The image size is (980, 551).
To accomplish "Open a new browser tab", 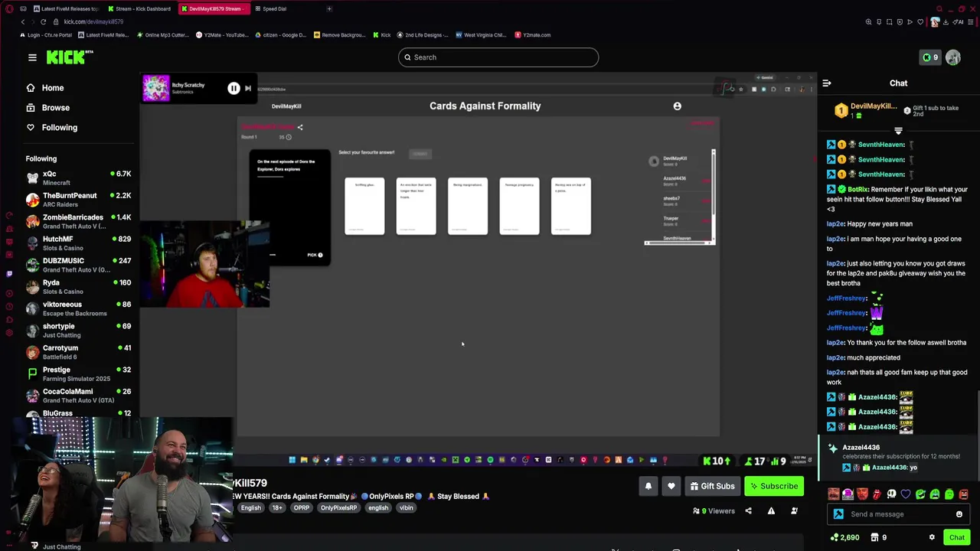I will [x=329, y=8].
